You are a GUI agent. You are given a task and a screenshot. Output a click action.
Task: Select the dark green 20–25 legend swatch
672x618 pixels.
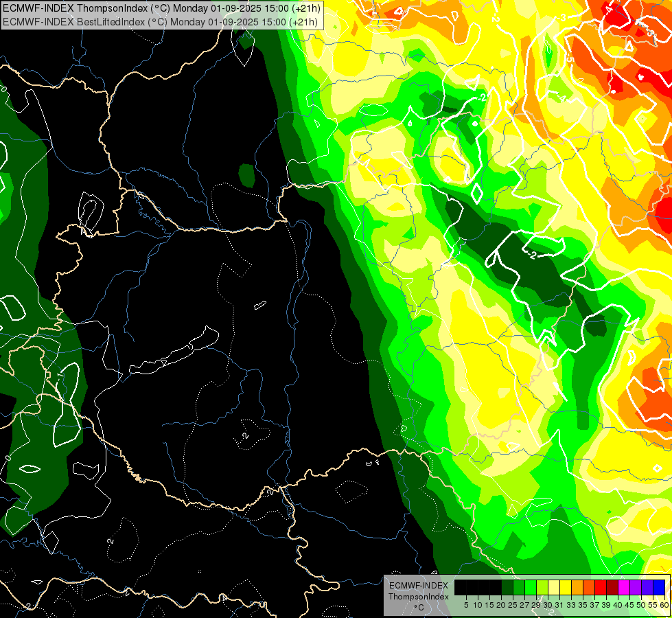pos(507,587)
